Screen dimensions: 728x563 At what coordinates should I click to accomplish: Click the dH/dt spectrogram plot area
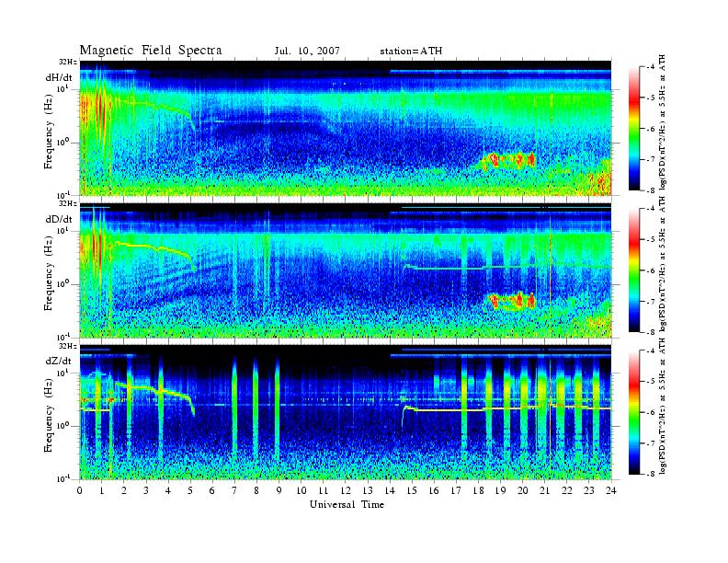[346, 128]
